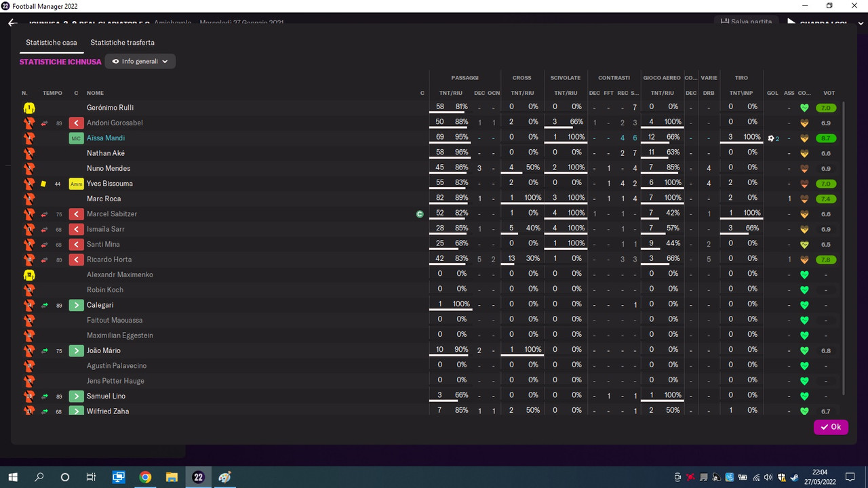The height and width of the screenshot is (488, 868).
Task: Sort by the TEMPO column header
Action: tap(52, 93)
